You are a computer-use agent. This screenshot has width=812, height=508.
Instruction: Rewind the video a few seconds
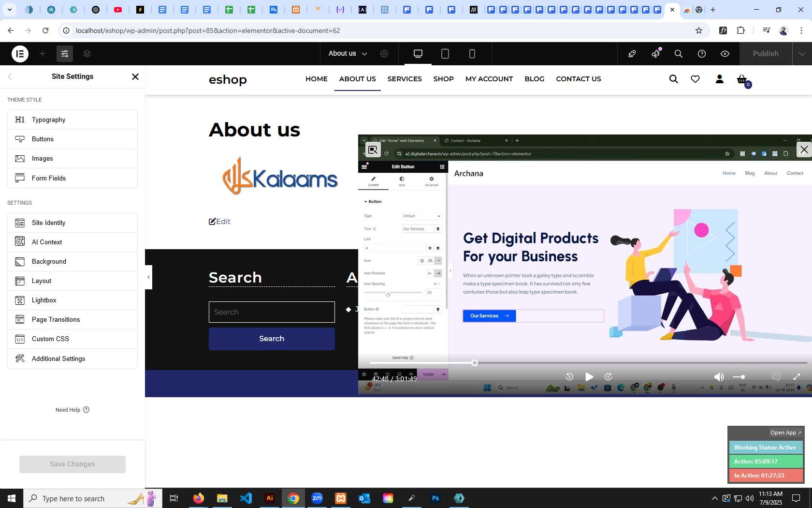[x=569, y=377]
